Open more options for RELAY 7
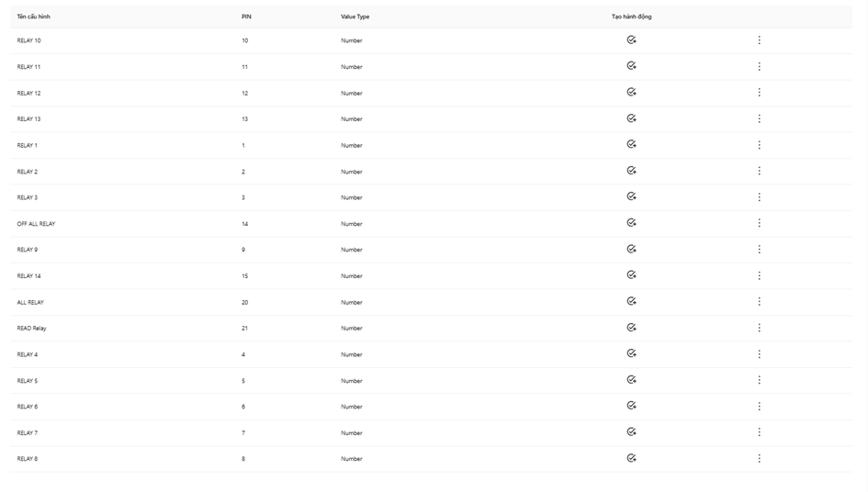 click(759, 432)
